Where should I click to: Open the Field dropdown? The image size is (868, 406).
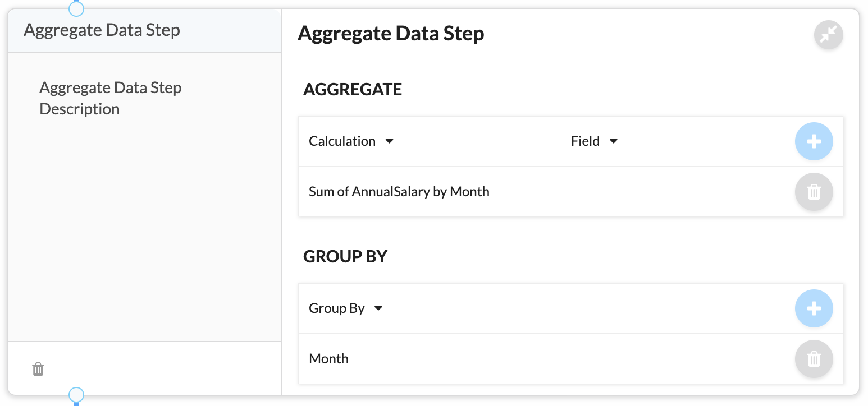594,141
